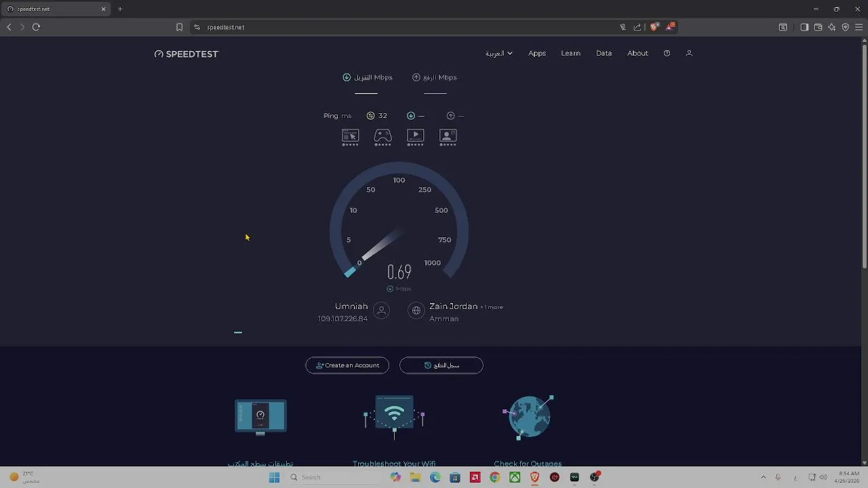Click the help question mark icon
868x488 pixels.
(x=667, y=53)
